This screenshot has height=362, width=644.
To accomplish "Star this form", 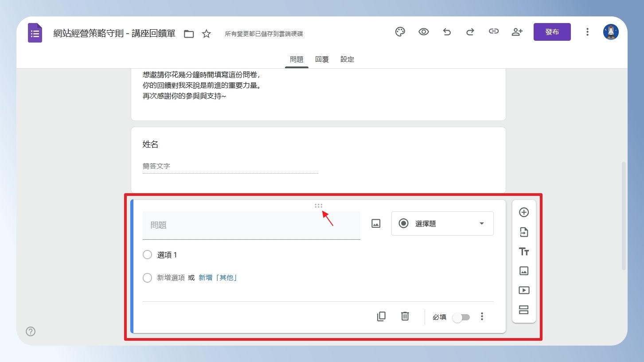I will (x=207, y=34).
